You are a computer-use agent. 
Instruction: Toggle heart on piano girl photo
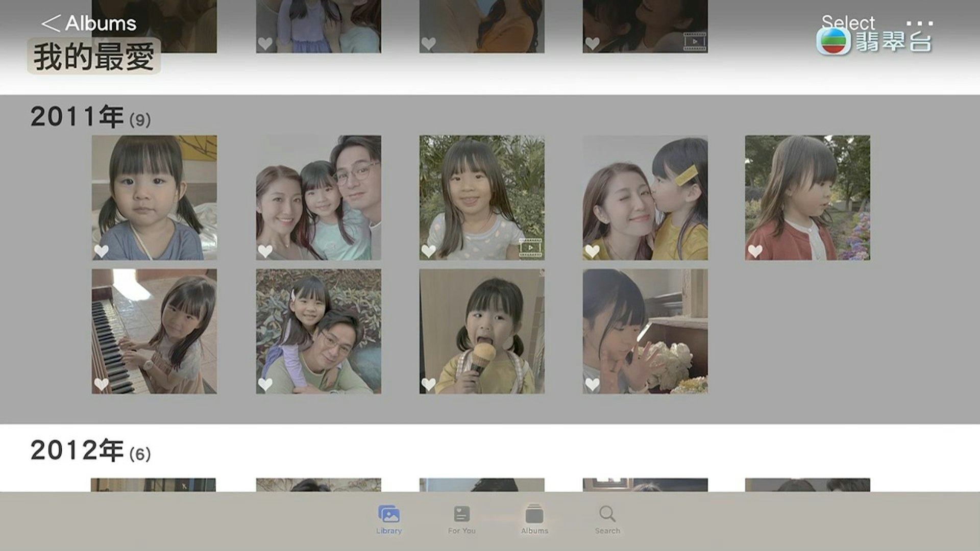point(102,384)
